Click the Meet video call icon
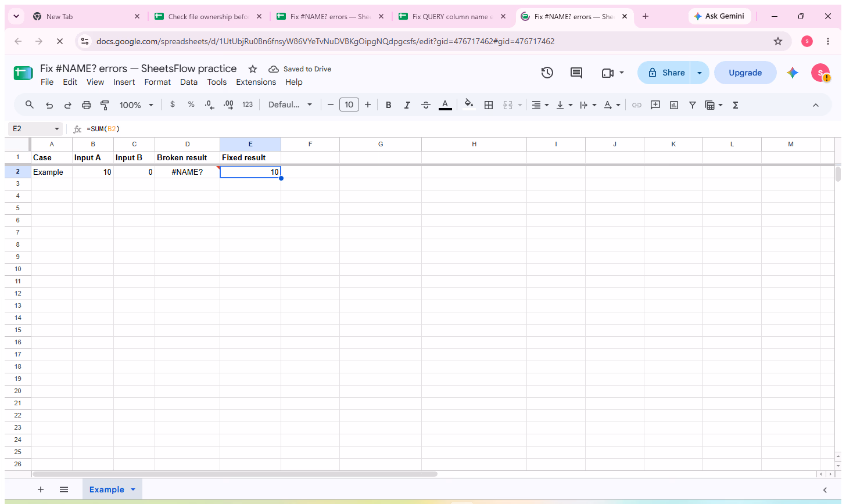This screenshot has height=504, width=846. click(608, 73)
